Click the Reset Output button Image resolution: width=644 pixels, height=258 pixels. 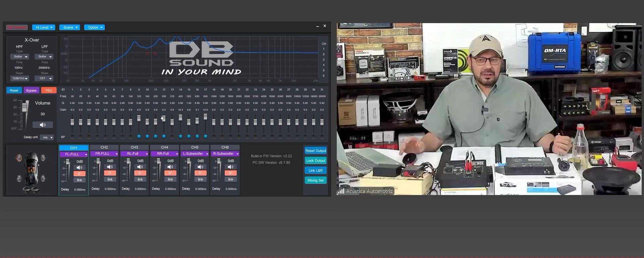pyautogui.click(x=315, y=151)
